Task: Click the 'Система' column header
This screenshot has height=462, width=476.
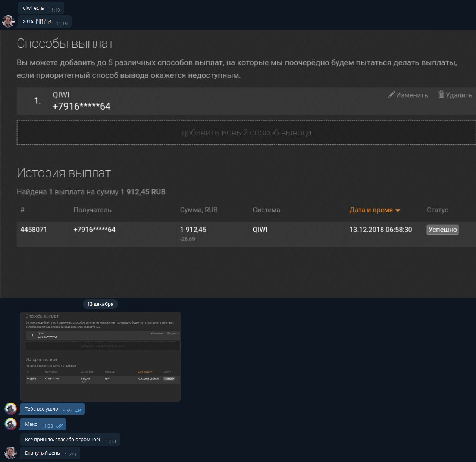Action: (266, 210)
